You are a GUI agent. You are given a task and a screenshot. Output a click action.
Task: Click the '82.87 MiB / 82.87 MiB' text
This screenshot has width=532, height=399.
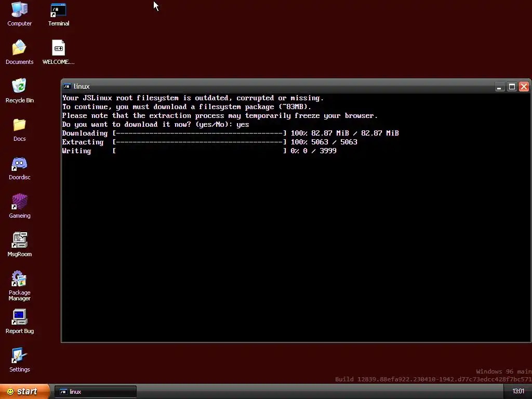click(x=355, y=134)
